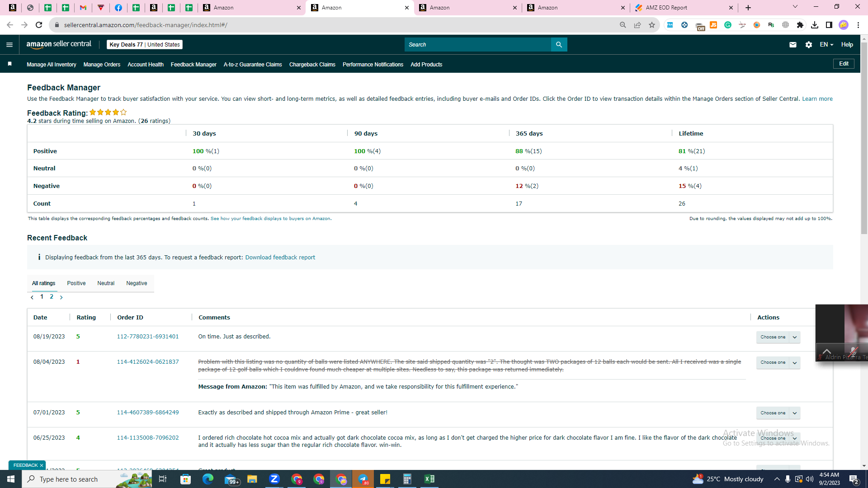Open Manage All Inventory in navigation

[x=52, y=65]
